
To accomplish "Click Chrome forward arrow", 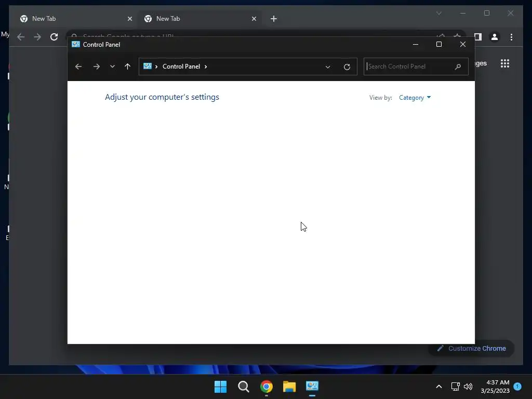I will [x=37, y=37].
